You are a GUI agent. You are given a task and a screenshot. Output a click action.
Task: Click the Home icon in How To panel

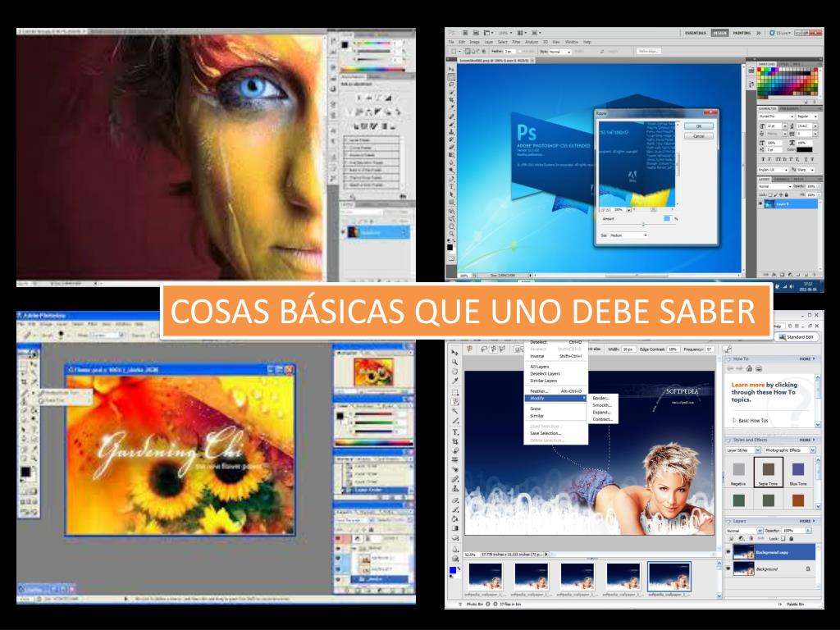tap(749, 368)
